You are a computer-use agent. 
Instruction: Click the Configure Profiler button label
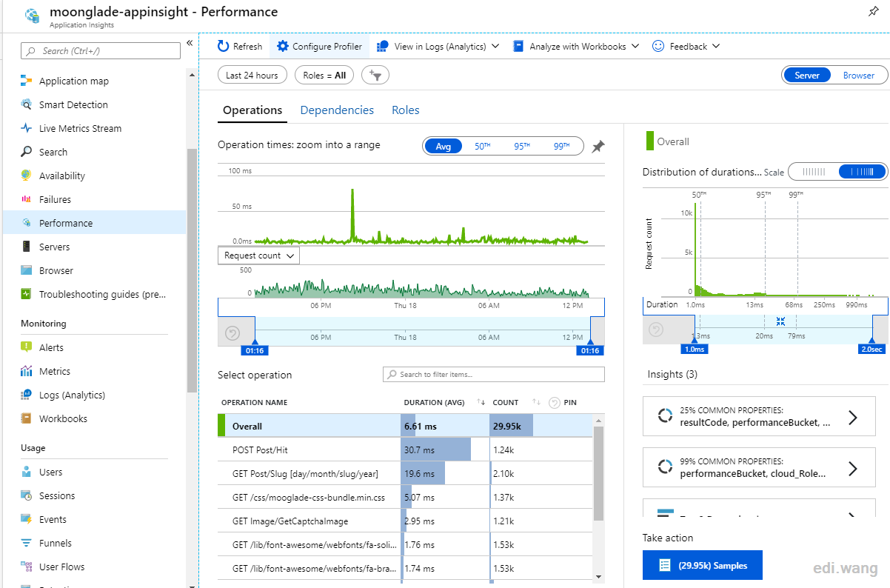tap(327, 47)
